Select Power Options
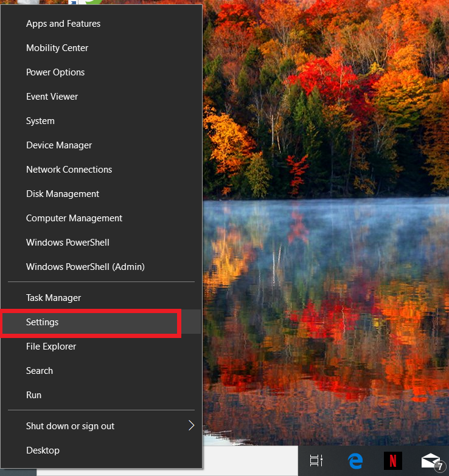The image size is (449, 476). point(101,72)
